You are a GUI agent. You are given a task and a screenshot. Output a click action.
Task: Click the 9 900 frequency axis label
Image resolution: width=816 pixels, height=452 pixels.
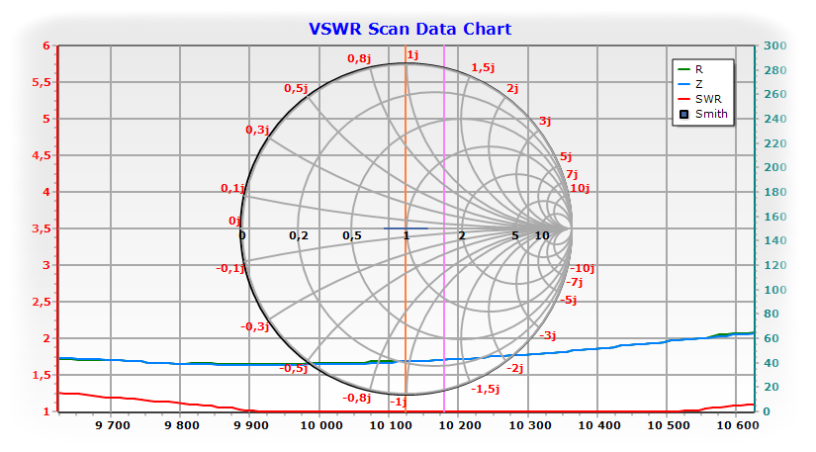[251, 425]
